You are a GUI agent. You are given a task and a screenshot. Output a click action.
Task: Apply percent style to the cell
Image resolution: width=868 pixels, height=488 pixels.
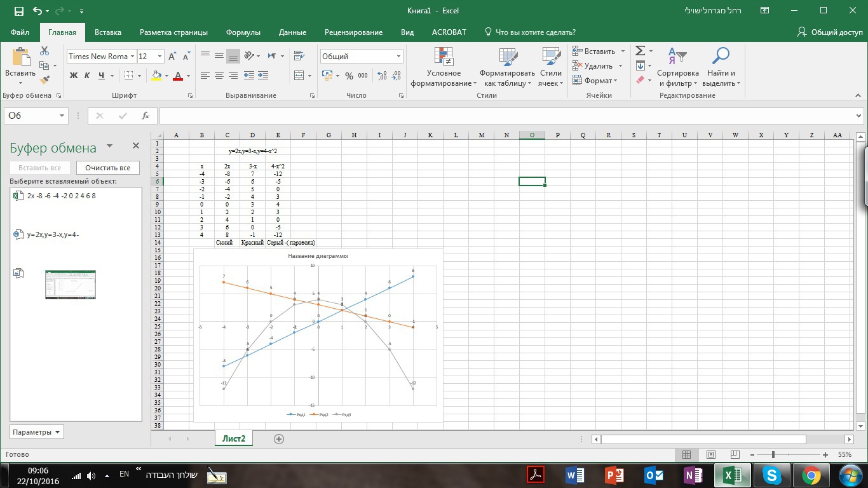point(349,76)
